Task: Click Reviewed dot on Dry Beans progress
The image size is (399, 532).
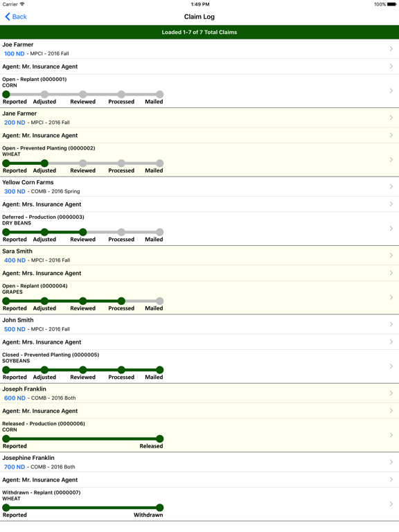Action: [x=83, y=232]
